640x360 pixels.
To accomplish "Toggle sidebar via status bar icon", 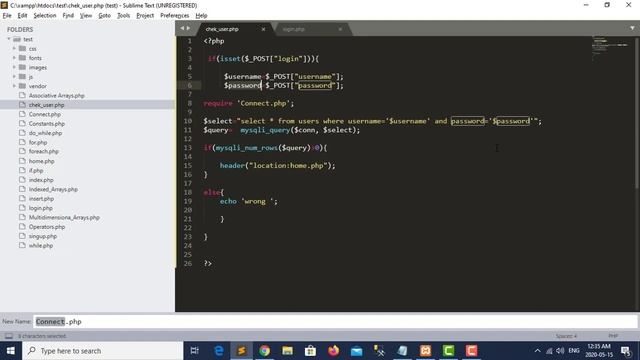I will coord(9,336).
